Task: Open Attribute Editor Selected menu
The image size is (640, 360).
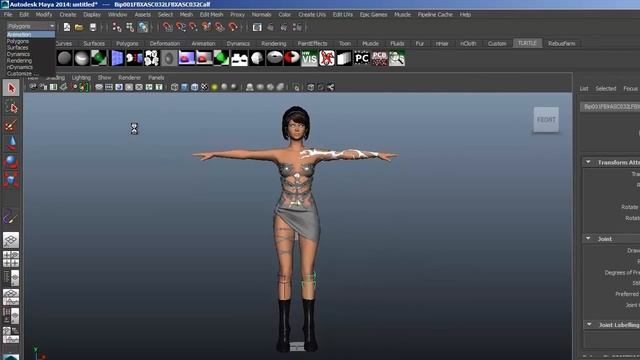Action: point(605,89)
